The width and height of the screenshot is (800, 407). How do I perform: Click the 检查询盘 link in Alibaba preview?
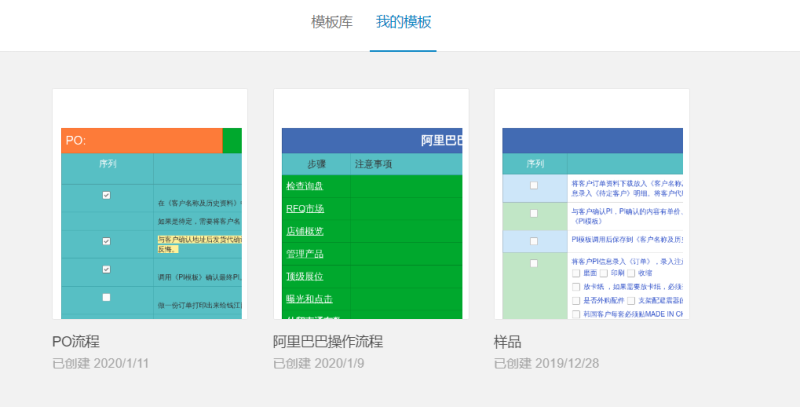tap(305, 186)
